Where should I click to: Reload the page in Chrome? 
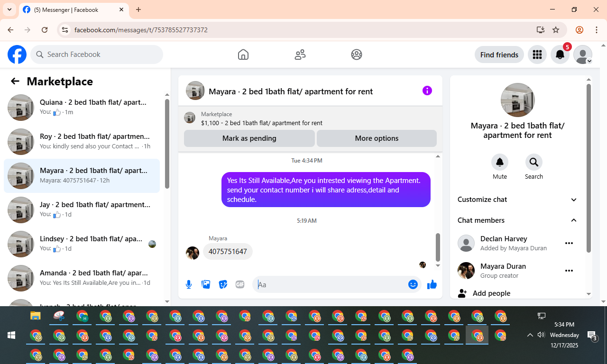click(45, 30)
